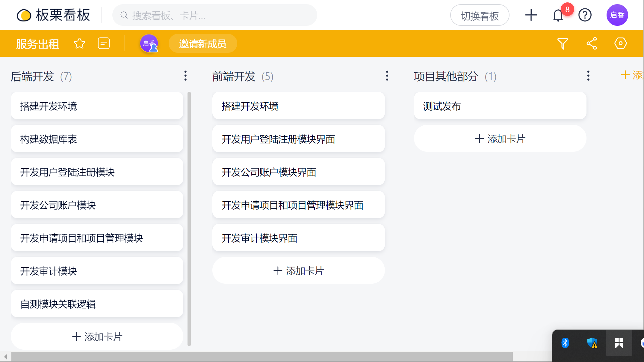Click the 切换看板 switch board button
The width and height of the screenshot is (644, 362).
pyautogui.click(x=480, y=16)
